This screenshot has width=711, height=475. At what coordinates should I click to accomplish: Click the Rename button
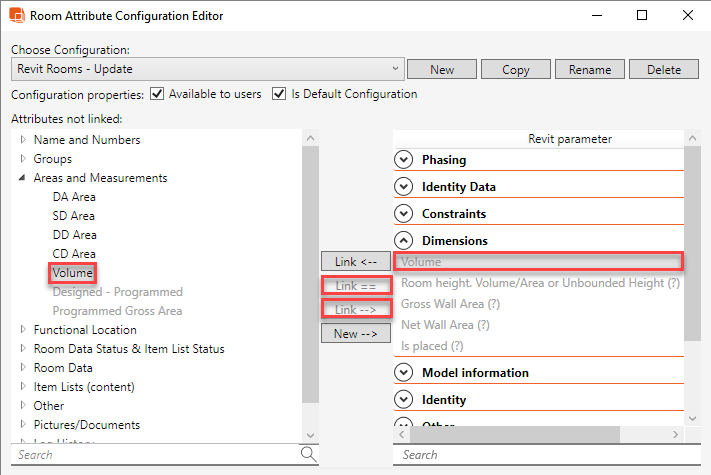pos(591,70)
